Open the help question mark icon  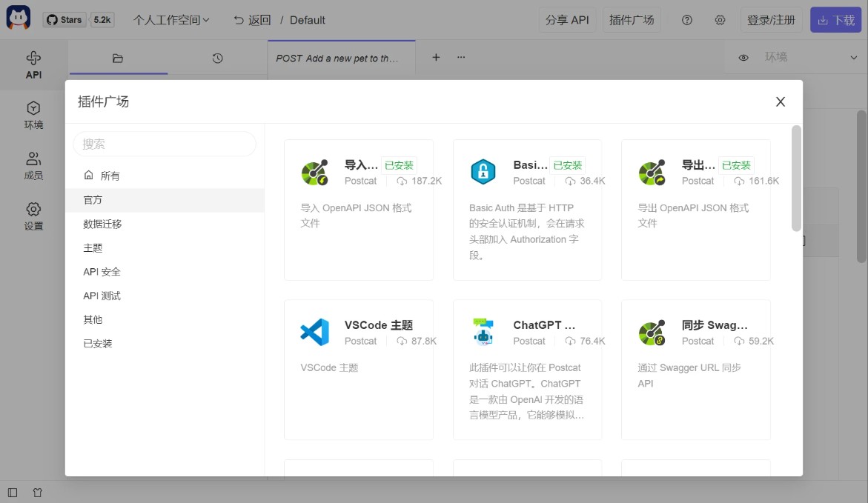click(687, 20)
